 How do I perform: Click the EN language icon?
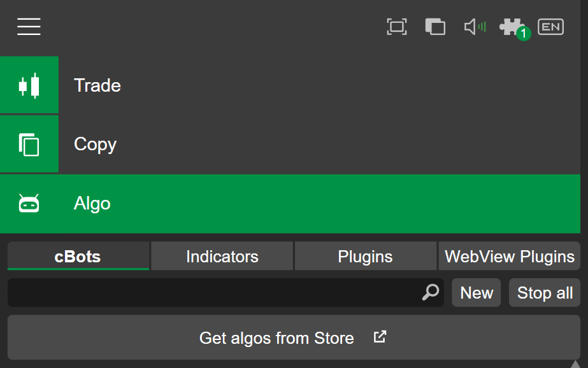click(550, 27)
